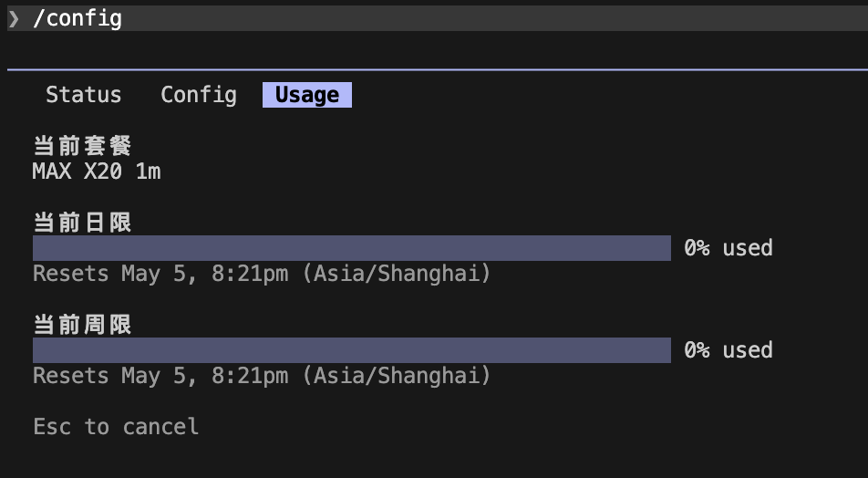Screen dimensions: 868x478
Task: Click the reset time under weekly limit
Action: click(262, 376)
